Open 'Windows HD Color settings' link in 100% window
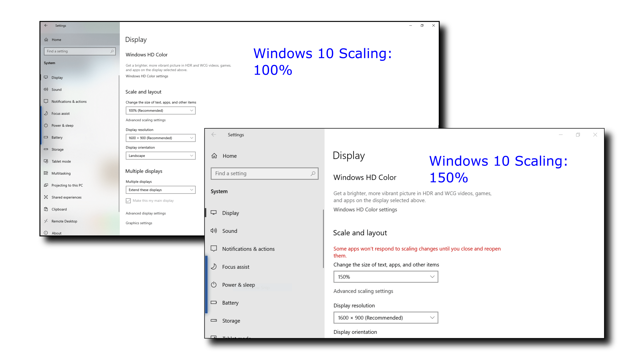This screenshot has height=359, width=644. click(x=147, y=76)
